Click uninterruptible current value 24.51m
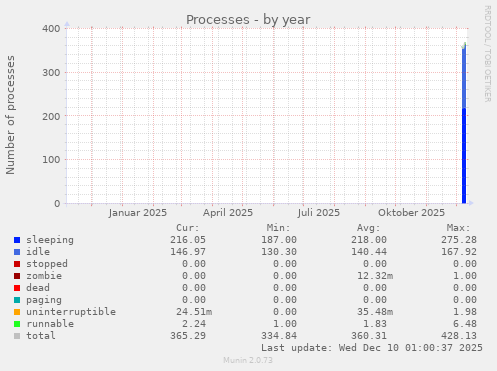 (x=194, y=312)
